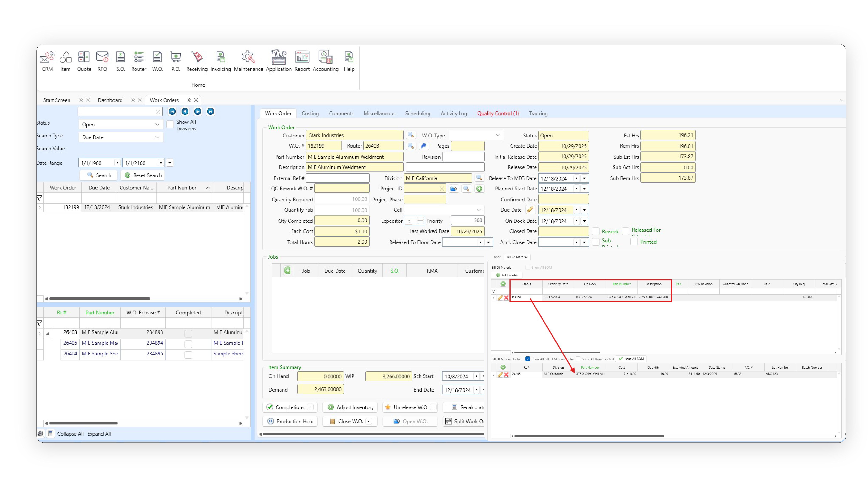Image resolution: width=868 pixels, height=496 pixels.
Task: Click the green add Project ID icon
Action: pos(479,188)
